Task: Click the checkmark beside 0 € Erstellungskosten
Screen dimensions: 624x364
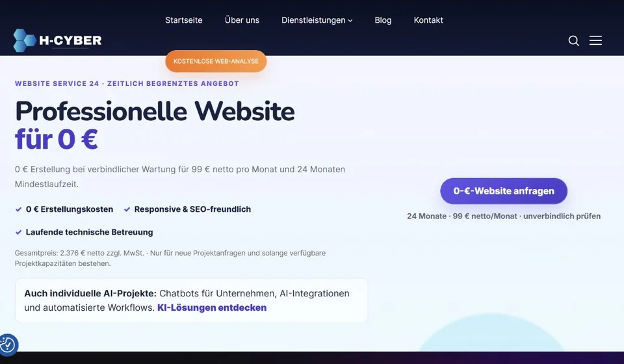Action: [x=18, y=210]
